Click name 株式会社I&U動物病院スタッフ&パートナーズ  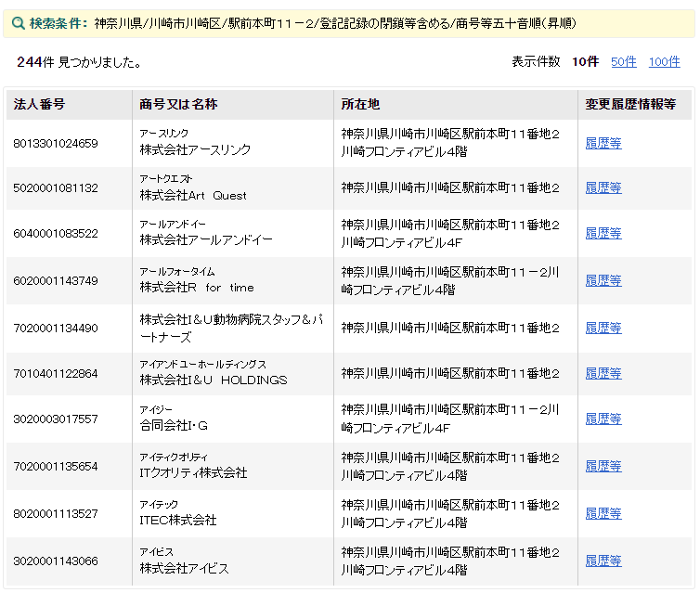coord(231,328)
